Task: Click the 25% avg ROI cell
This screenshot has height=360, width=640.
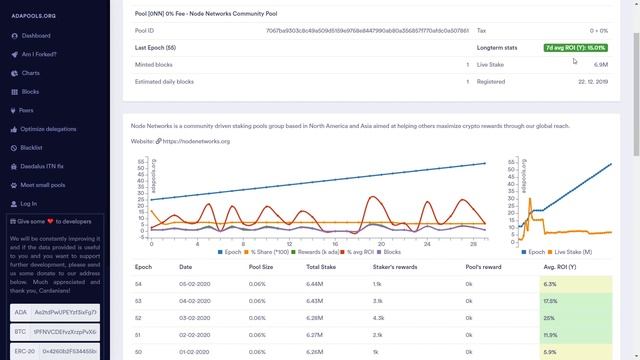Action: click(x=576, y=318)
